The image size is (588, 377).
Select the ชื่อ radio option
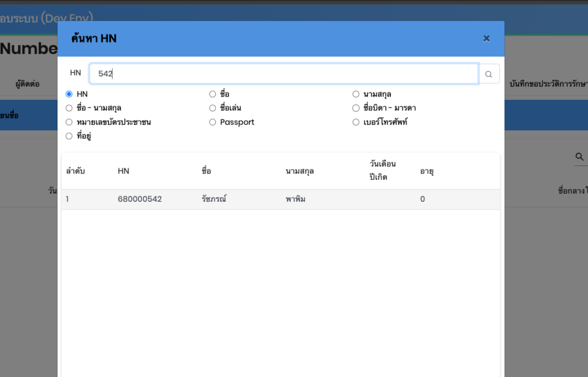point(212,94)
